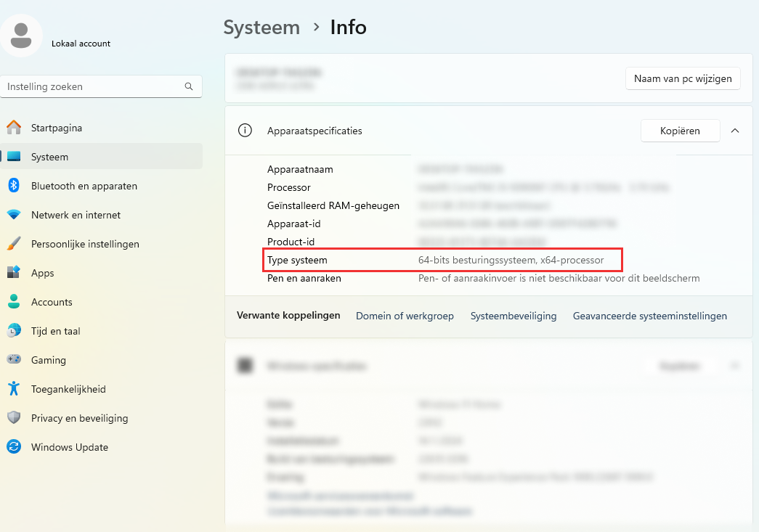Screen dimensions: 759x532
Task: Open Persoonlijke instellingen
Action: (85, 244)
